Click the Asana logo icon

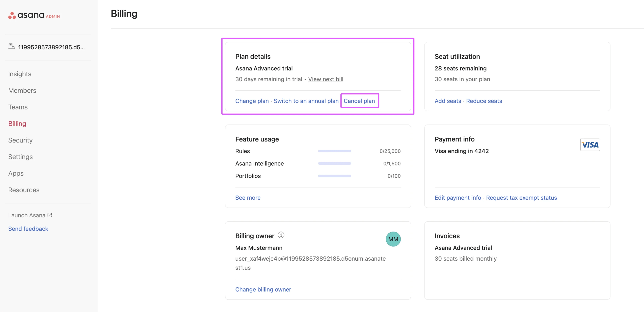[12, 15]
